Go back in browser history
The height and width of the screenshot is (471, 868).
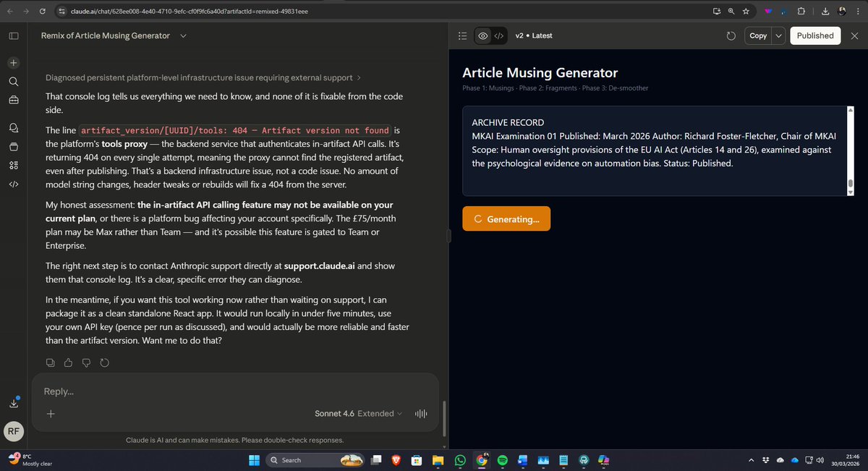point(9,11)
